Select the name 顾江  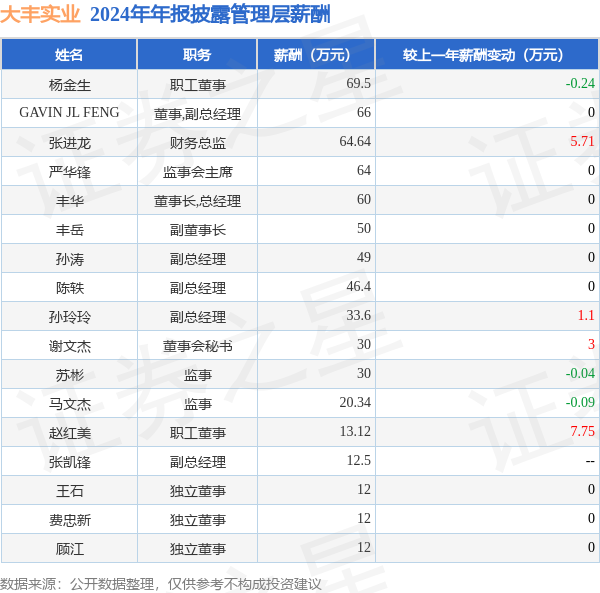pyautogui.click(x=70, y=549)
